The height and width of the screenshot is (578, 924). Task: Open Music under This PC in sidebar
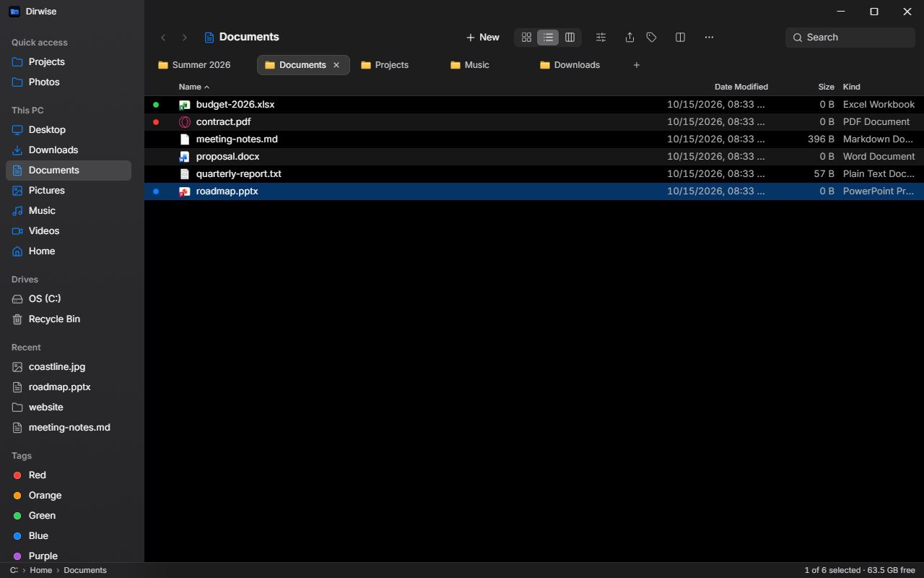click(x=69, y=211)
